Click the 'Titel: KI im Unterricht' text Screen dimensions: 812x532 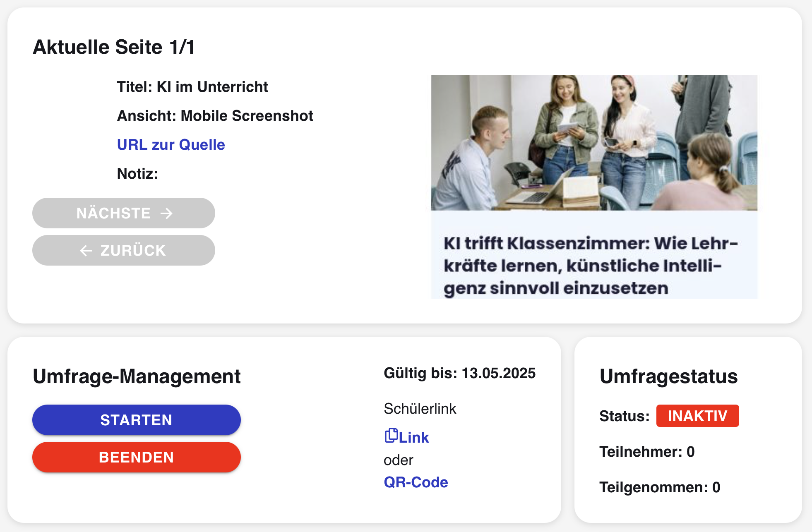click(192, 87)
